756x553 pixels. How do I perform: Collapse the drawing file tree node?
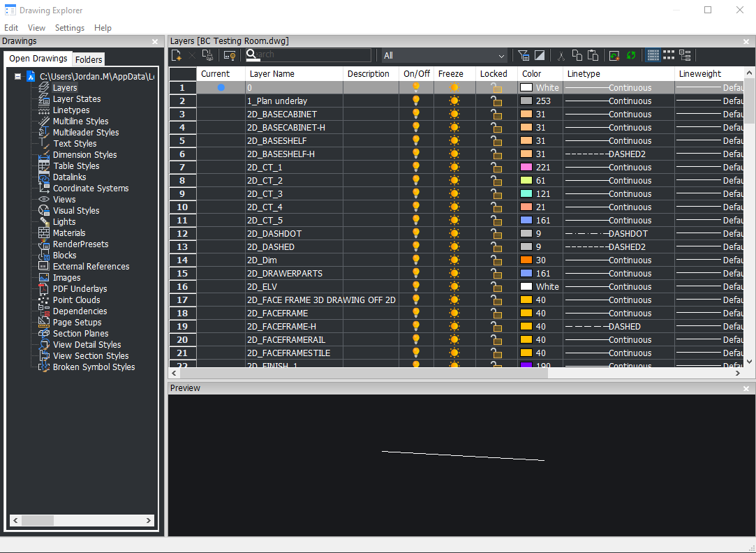click(17, 77)
